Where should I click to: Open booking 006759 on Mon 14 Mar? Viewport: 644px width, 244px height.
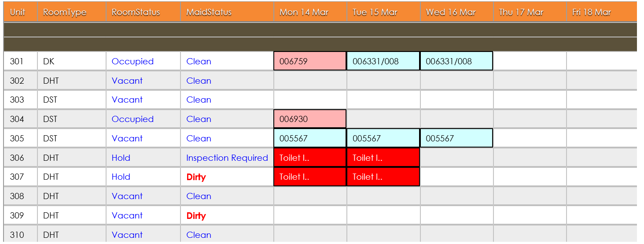click(x=310, y=61)
